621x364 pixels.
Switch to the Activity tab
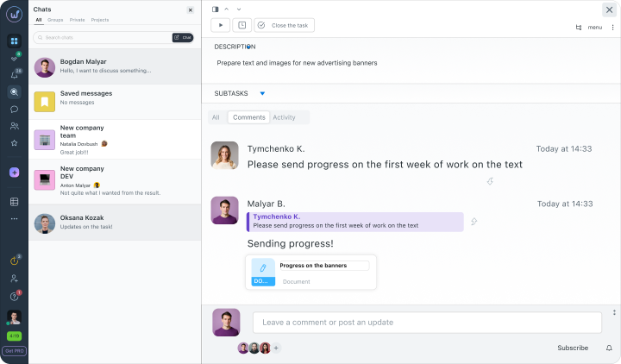[284, 117]
